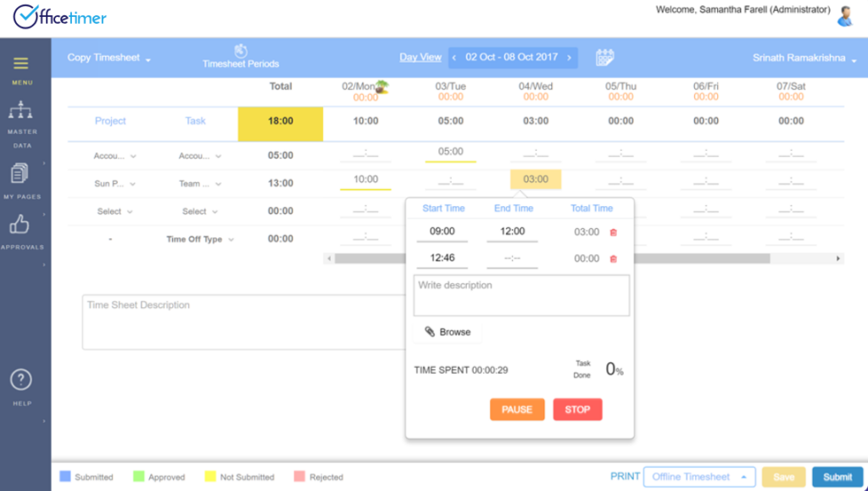Screen dimensions: 868x491
Task: Edit the 12:00 end time field
Action: (512, 232)
